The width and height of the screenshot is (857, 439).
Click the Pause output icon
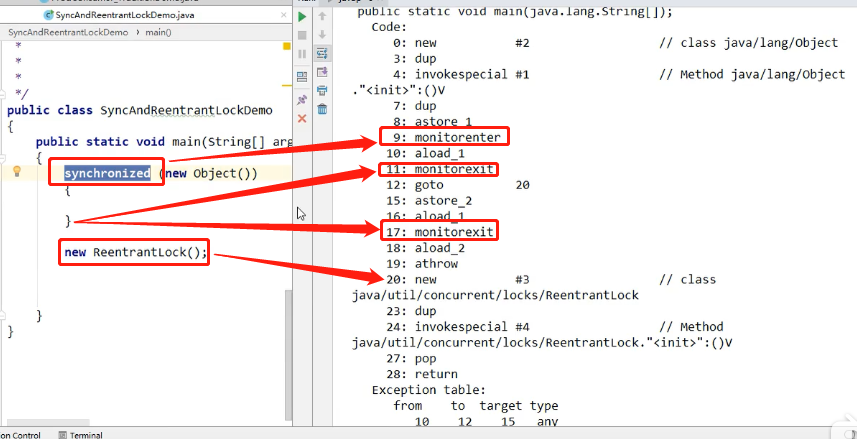[302, 54]
